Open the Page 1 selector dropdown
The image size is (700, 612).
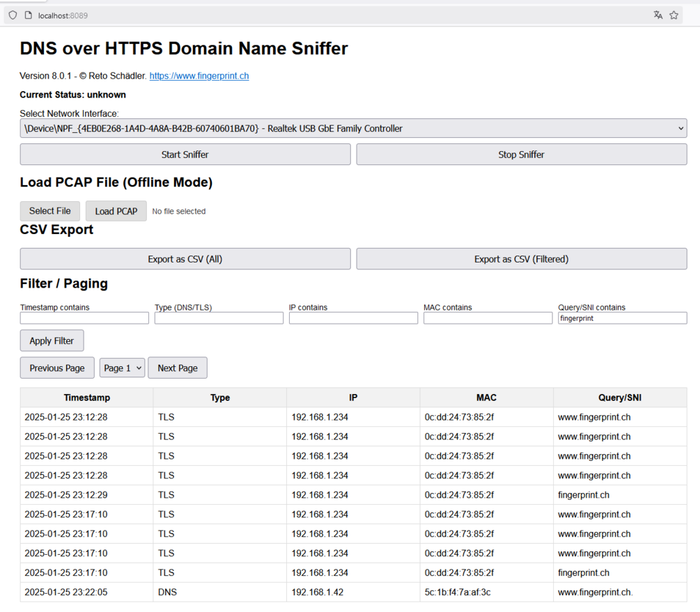point(122,368)
